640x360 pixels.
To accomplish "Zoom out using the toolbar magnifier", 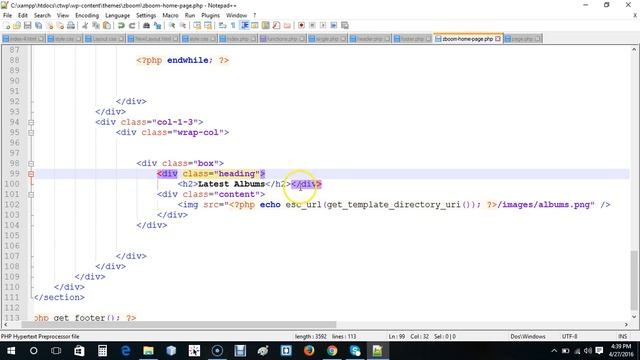I will tap(184, 25).
